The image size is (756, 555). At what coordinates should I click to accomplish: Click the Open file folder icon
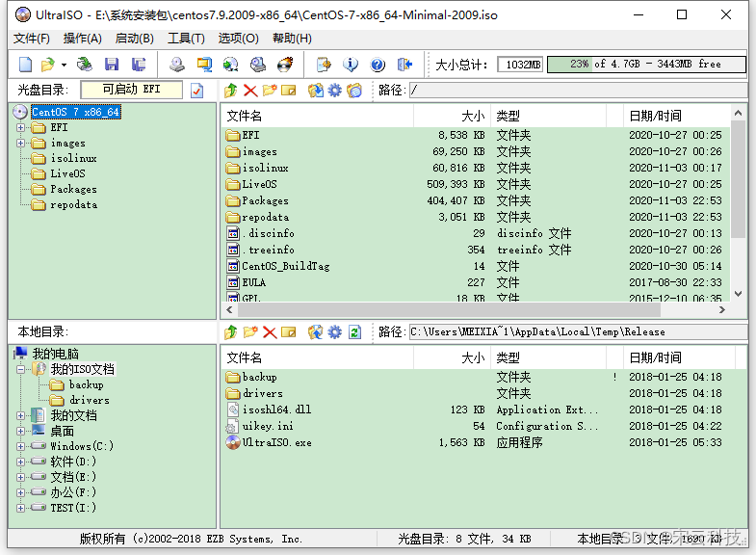tap(48, 65)
